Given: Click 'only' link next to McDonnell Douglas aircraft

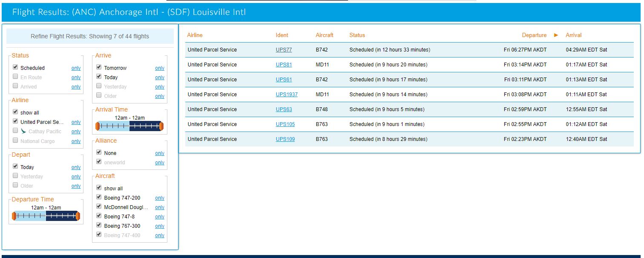Looking at the screenshot, I should (160, 207).
